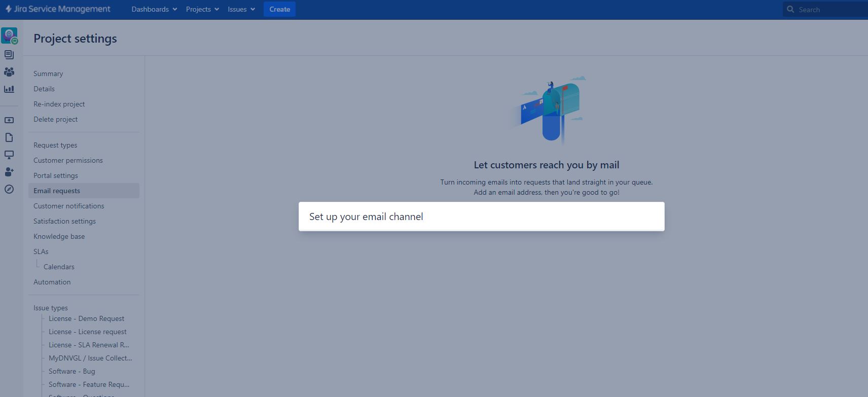Go to Summary in project settings
This screenshot has width=868, height=397.
click(48, 74)
